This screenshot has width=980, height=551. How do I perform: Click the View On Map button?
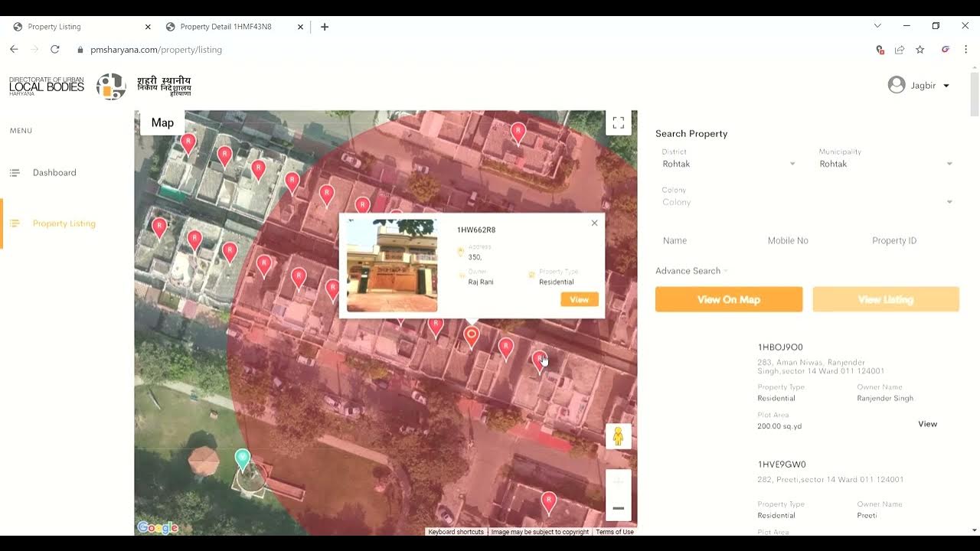pos(729,299)
